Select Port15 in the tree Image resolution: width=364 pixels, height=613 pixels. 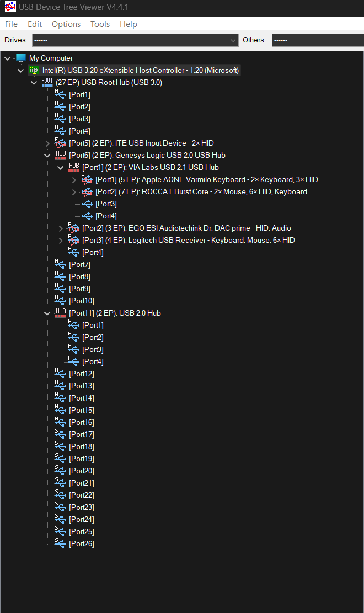coord(82,410)
